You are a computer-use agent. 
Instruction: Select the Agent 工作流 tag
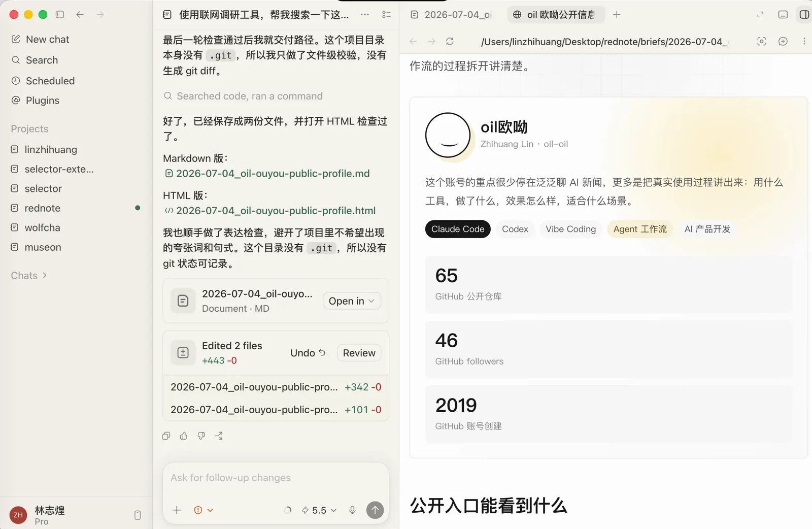coord(640,229)
